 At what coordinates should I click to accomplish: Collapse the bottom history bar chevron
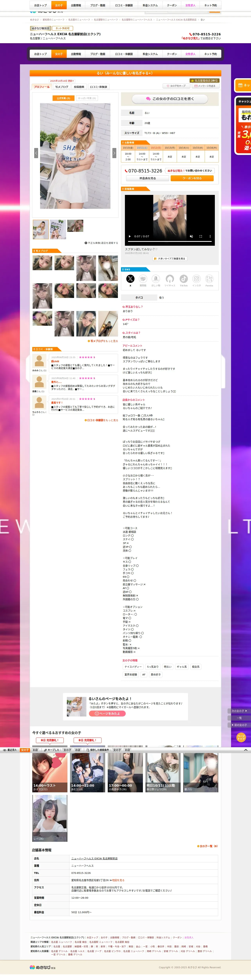pos(246,750)
